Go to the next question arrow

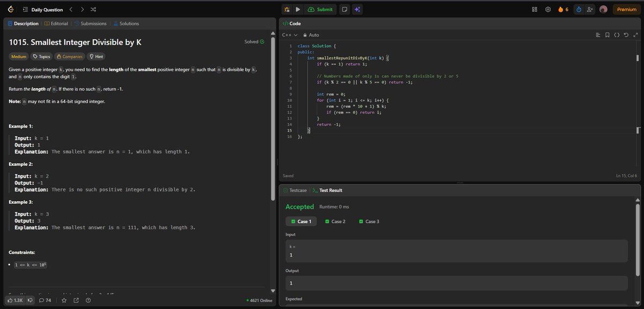point(82,10)
